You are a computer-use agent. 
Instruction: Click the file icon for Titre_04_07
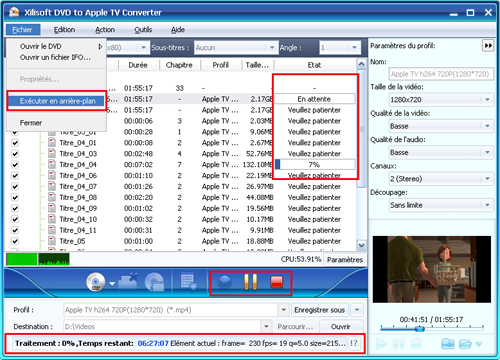[x=52, y=186]
